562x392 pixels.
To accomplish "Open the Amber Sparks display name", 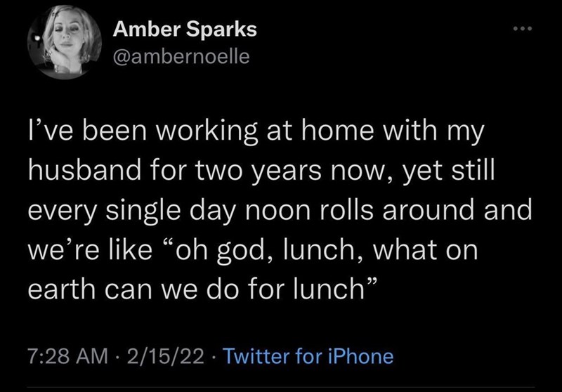I will 184,30.
